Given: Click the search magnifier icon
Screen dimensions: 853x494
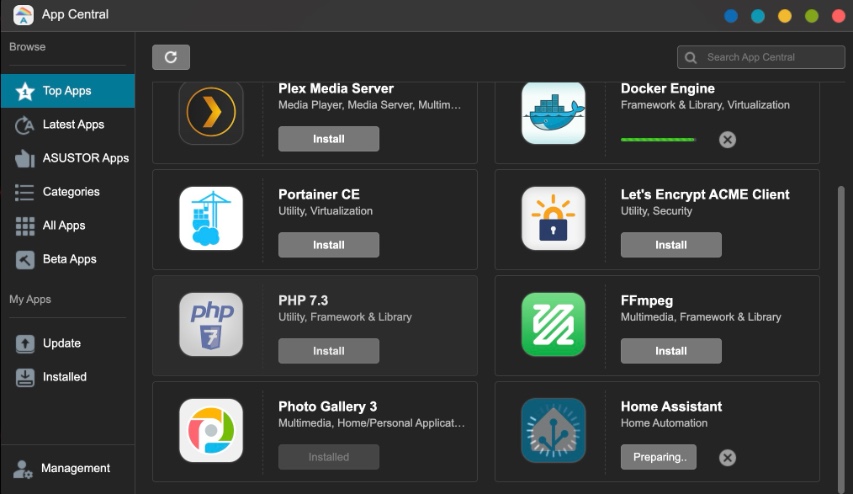Looking at the screenshot, I should tap(691, 58).
